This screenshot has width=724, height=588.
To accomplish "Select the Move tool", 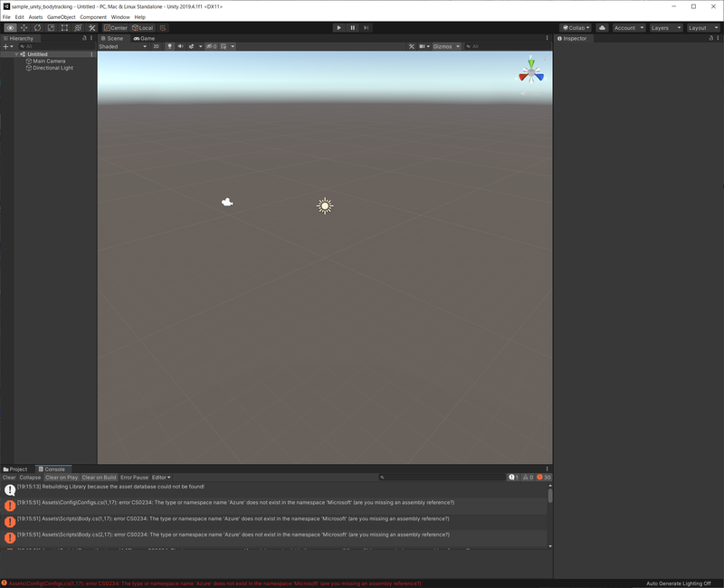I will pyautogui.click(x=23, y=28).
